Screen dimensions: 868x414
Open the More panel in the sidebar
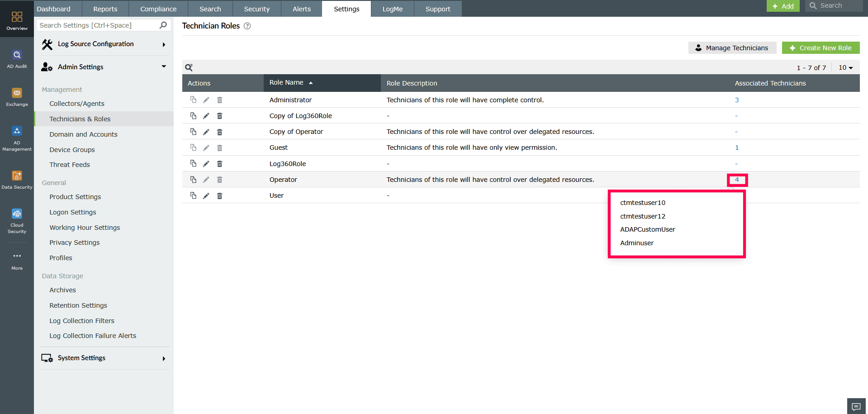pos(17,258)
